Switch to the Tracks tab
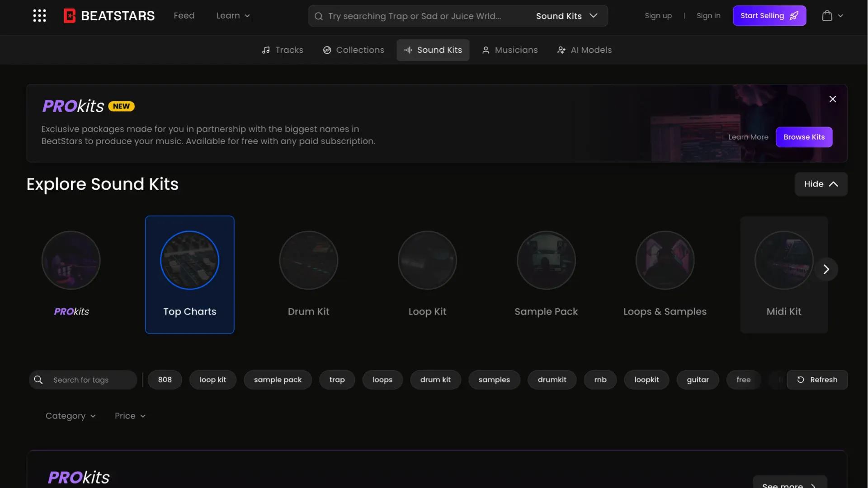The height and width of the screenshot is (488, 868). click(x=283, y=50)
